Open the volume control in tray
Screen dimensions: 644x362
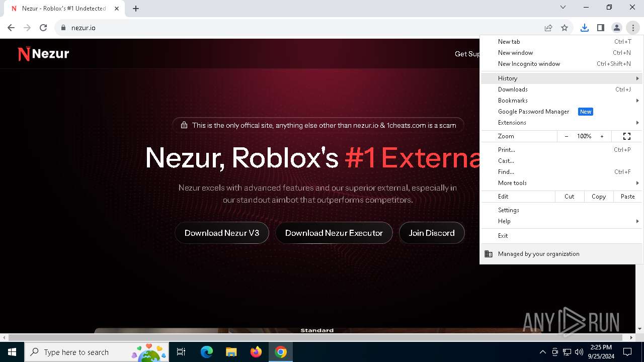(579, 352)
